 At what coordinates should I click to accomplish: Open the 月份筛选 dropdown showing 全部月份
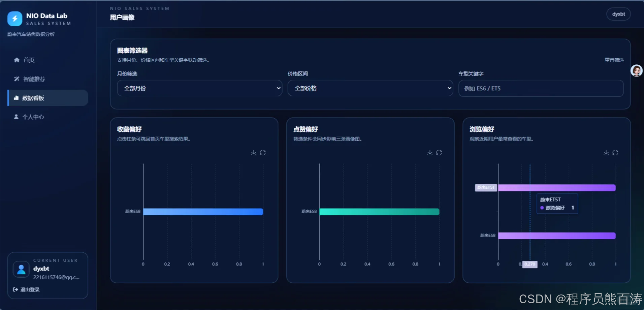(x=200, y=88)
